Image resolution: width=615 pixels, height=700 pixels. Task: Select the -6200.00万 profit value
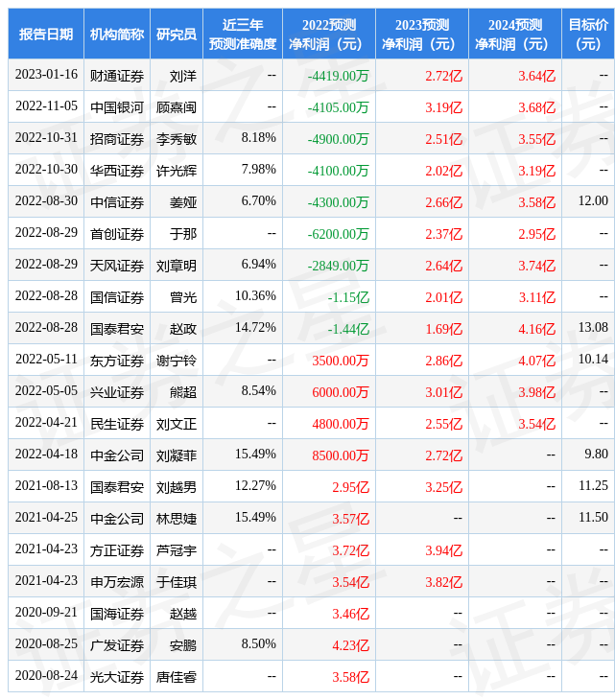(x=338, y=234)
